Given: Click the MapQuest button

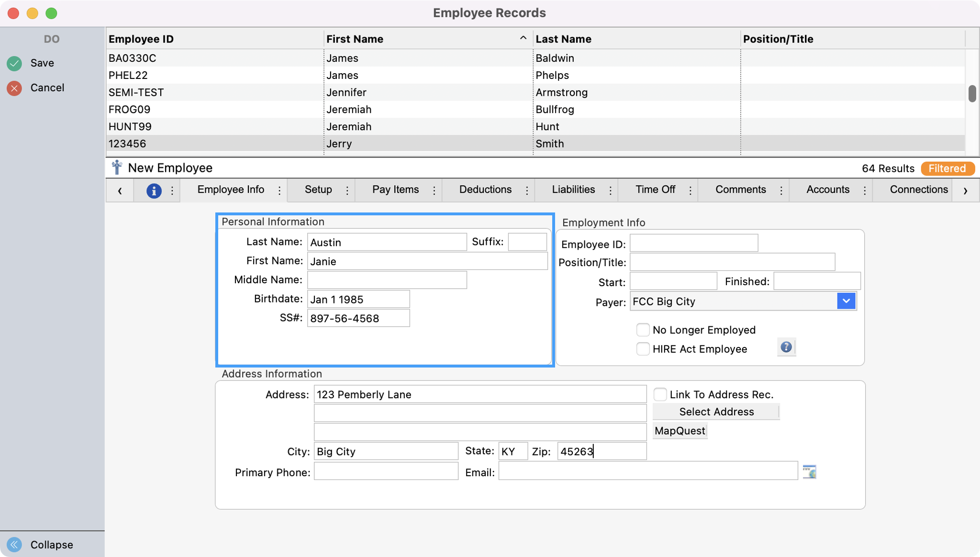Looking at the screenshot, I should 679,431.
